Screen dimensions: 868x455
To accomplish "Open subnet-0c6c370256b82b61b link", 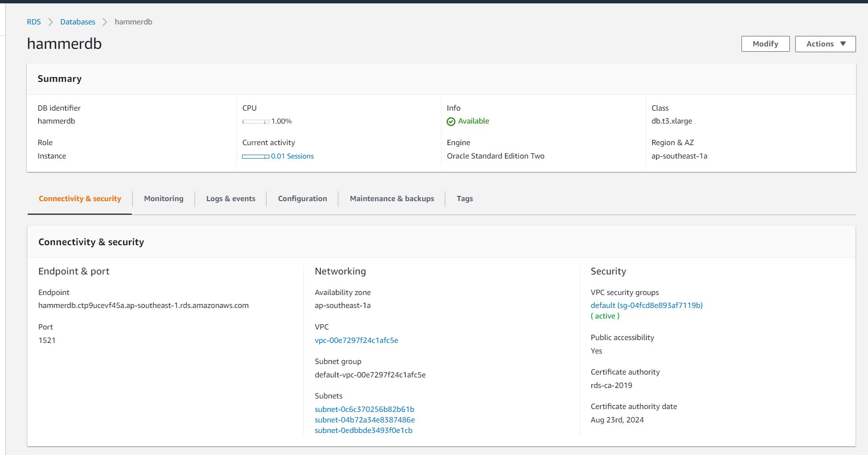I will (364, 409).
